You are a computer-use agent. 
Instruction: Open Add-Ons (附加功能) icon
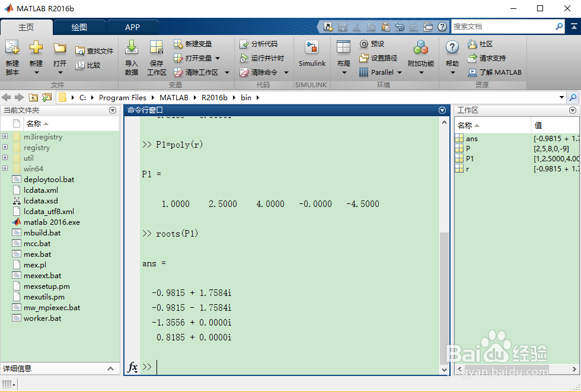pyautogui.click(x=421, y=48)
